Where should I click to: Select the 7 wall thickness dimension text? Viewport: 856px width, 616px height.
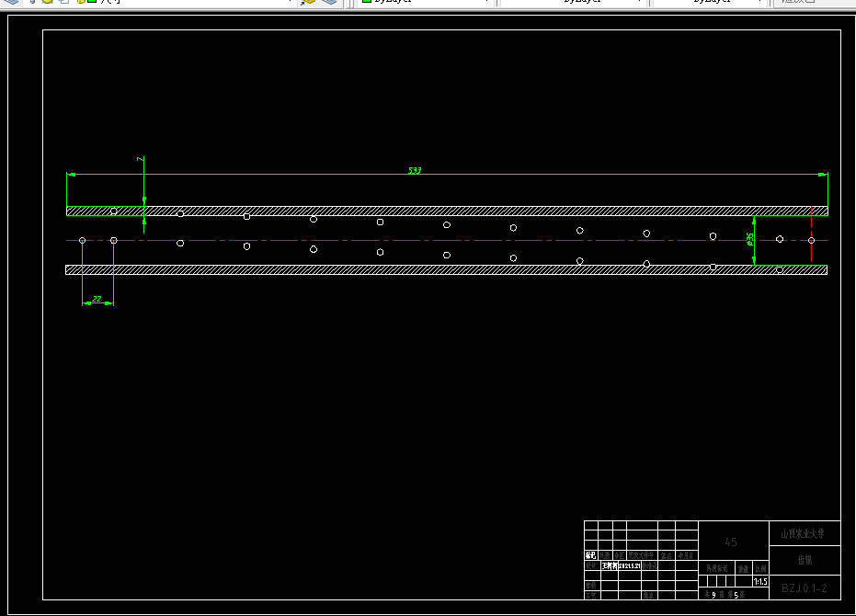[x=141, y=159]
